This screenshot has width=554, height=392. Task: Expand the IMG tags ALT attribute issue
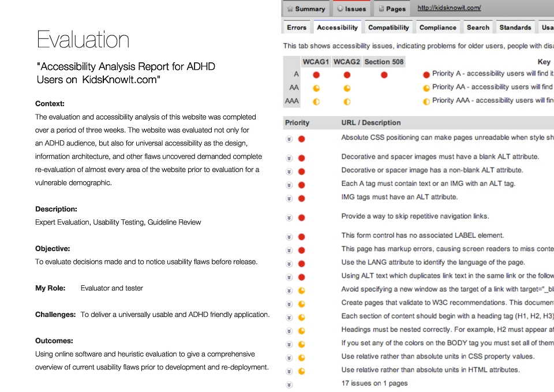[x=289, y=198]
